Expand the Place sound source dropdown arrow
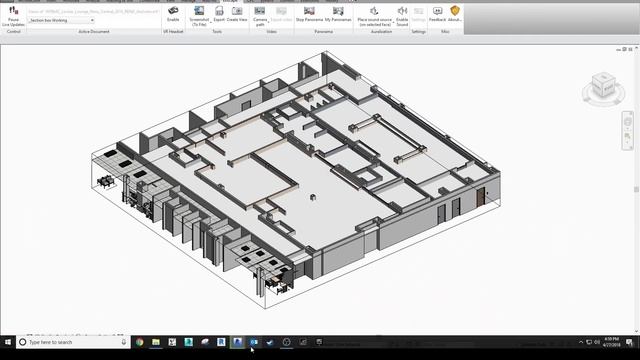The width and height of the screenshot is (640, 360). click(x=393, y=21)
